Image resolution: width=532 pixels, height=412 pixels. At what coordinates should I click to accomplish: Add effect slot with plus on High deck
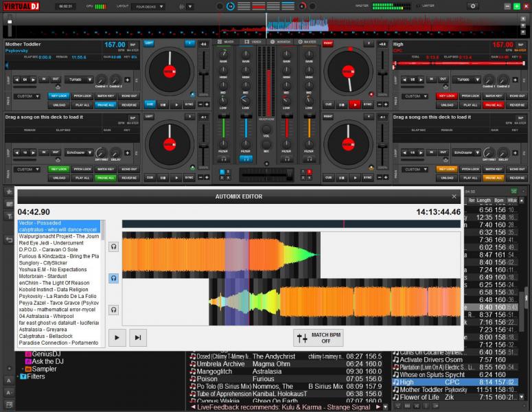click(x=515, y=80)
